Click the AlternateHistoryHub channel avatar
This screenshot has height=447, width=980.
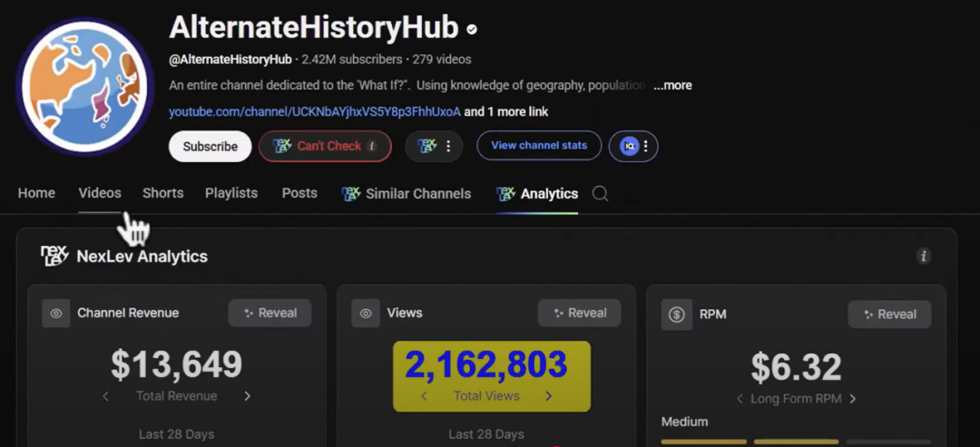pyautogui.click(x=85, y=86)
